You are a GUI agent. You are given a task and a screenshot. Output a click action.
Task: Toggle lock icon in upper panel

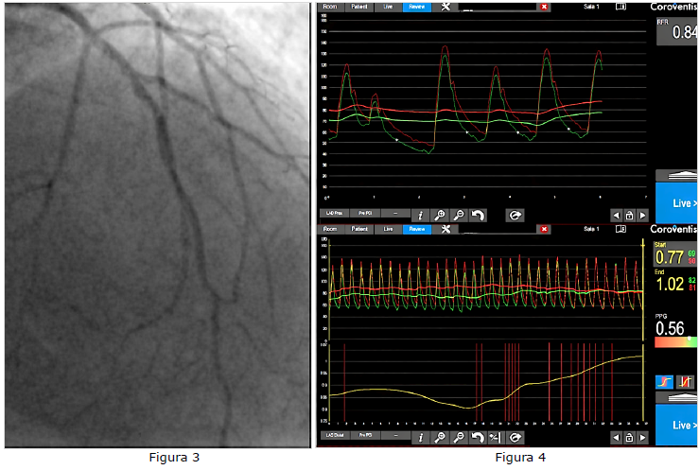pyautogui.click(x=628, y=214)
